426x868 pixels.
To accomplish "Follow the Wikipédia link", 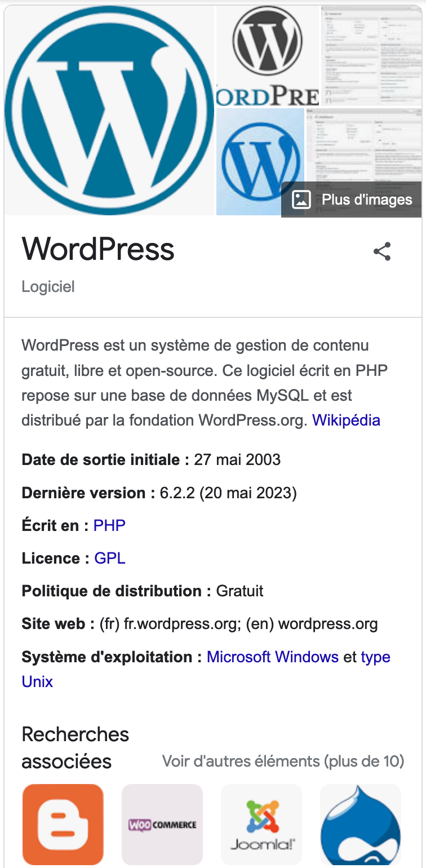I will 346,420.
